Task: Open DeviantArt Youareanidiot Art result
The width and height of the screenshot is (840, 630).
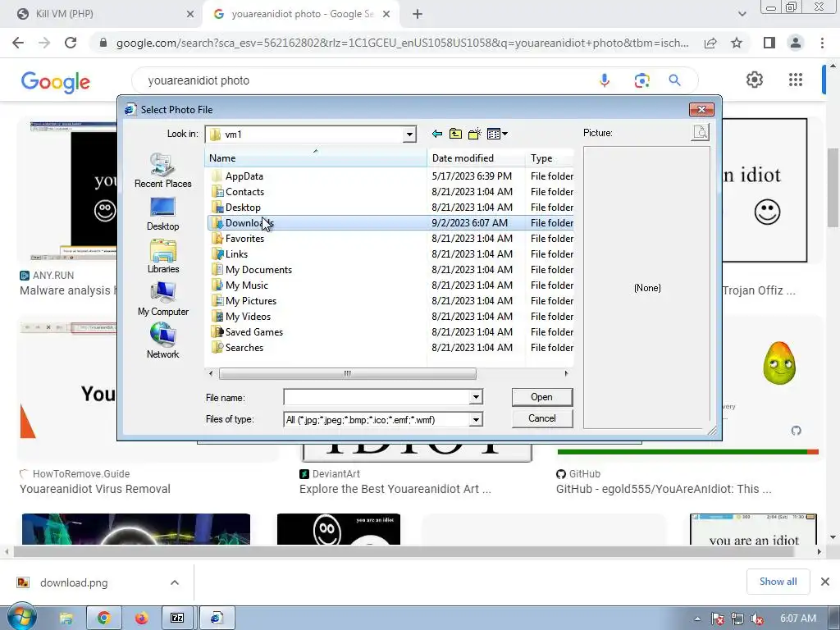Action: pos(395,489)
